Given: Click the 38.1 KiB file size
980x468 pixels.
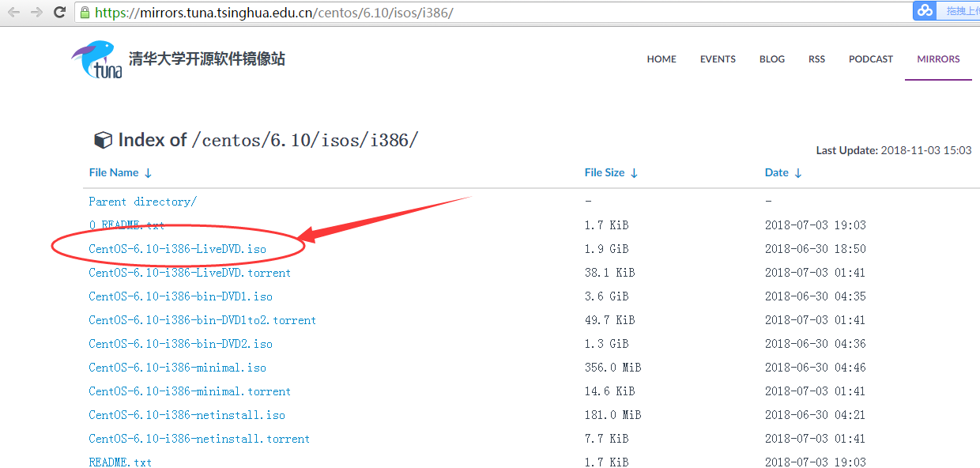Looking at the screenshot, I should point(609,273).
